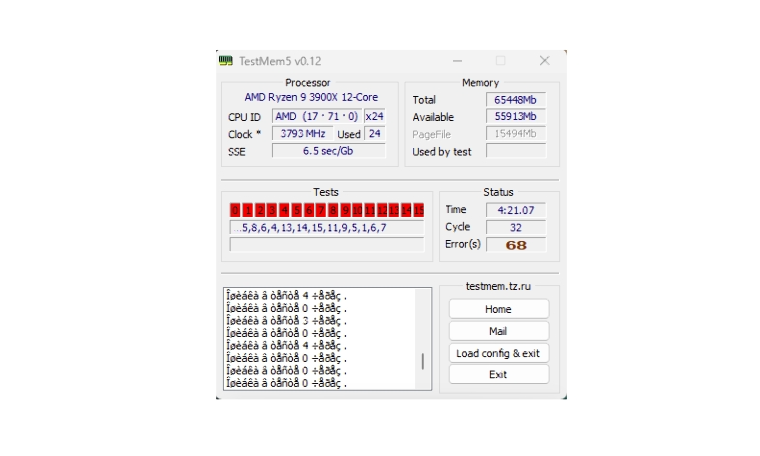
Task: Select red test block 2
Action: (260, 210)
